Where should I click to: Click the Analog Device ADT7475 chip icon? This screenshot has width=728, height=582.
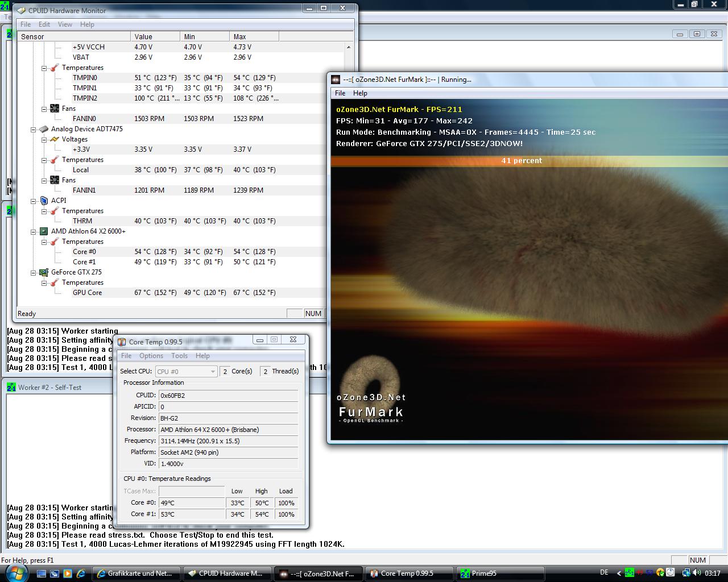point(44,129)
